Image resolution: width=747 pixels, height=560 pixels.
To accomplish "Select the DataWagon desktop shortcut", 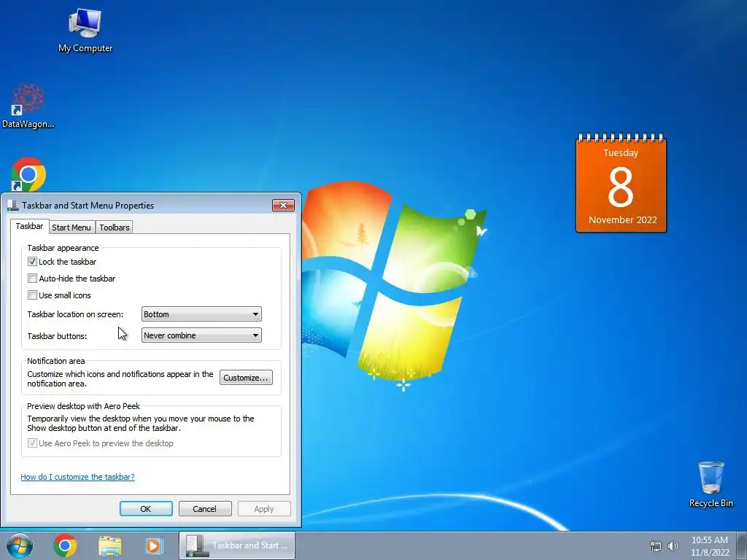I will coord(28,106).
